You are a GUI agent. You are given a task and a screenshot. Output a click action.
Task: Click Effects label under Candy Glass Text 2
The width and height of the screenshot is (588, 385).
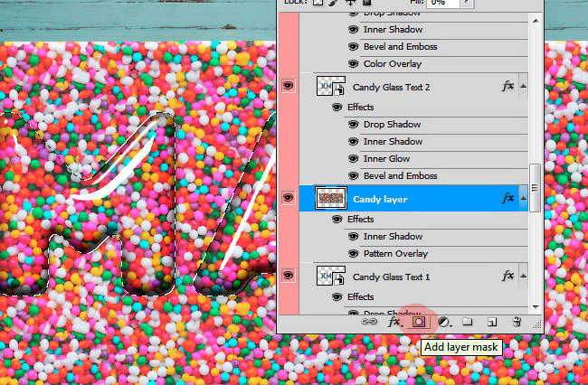pos(360,108)
